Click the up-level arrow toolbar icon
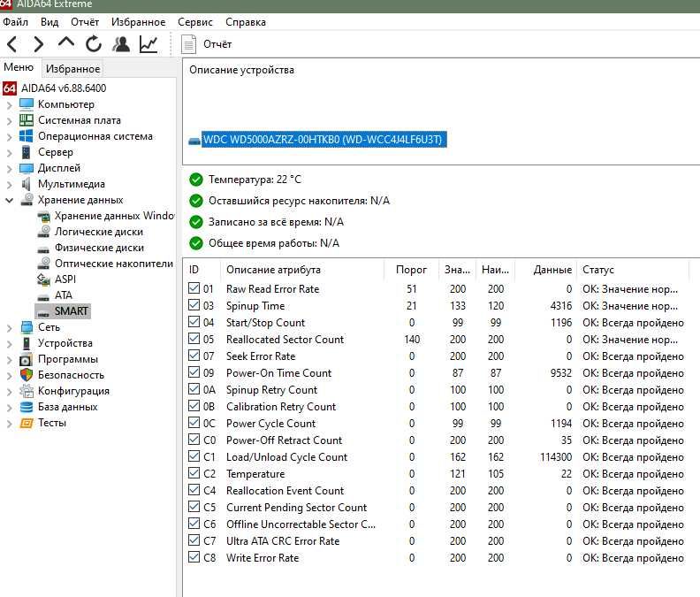 point(66,43)
